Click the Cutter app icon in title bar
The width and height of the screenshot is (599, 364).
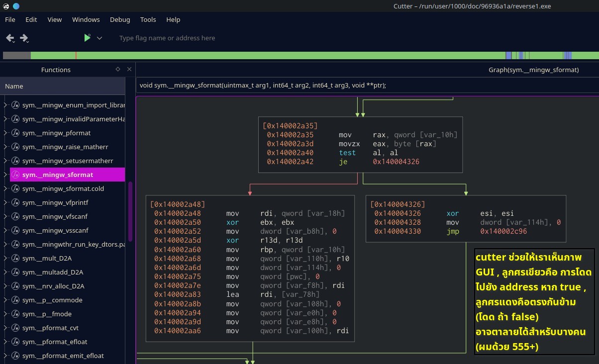[x=5, y=6]
